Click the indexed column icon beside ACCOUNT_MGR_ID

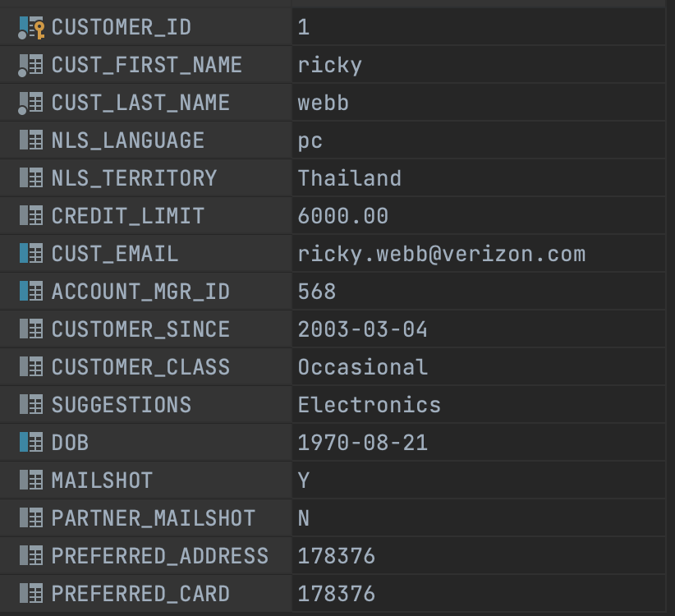[x=31, y=292]
